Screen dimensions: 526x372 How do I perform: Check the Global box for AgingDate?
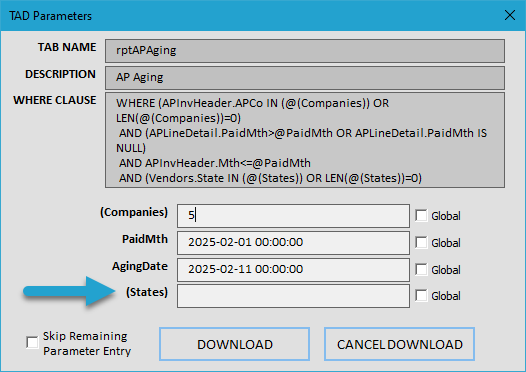point(421,269)
